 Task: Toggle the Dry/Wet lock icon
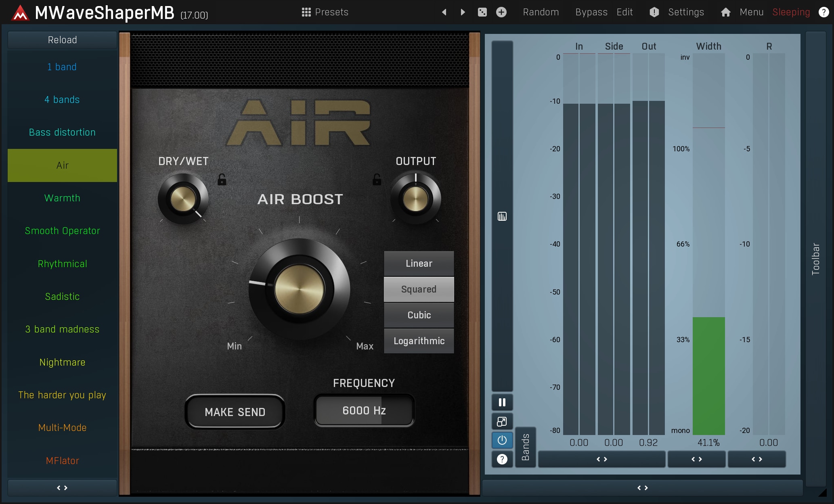point(222,180)
